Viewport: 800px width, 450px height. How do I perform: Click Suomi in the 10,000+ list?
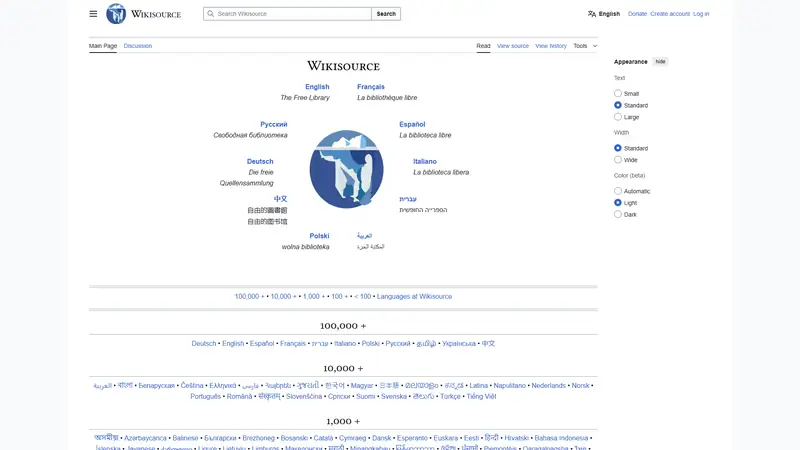(365, 396)
